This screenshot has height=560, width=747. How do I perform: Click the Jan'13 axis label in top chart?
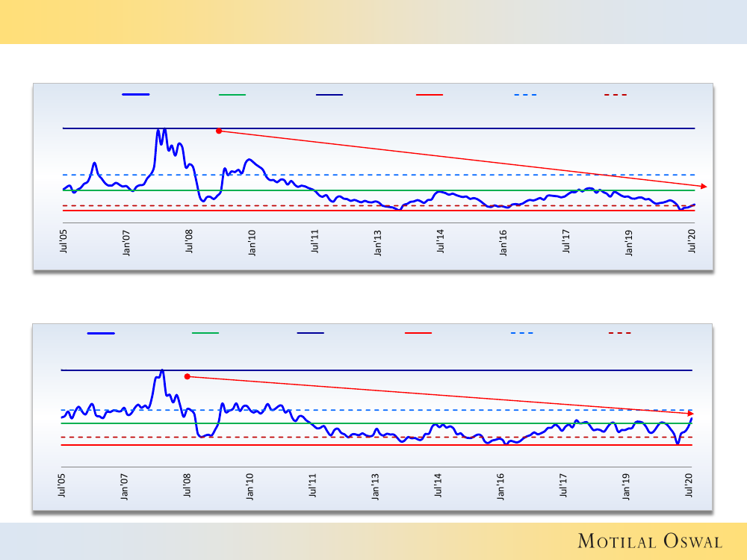click(378, 243)
